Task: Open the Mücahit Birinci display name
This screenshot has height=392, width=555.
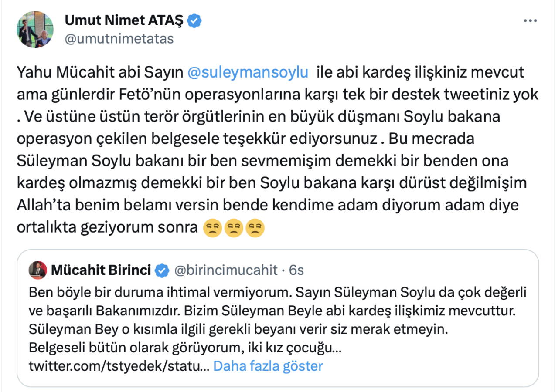Action: [101, 270]
